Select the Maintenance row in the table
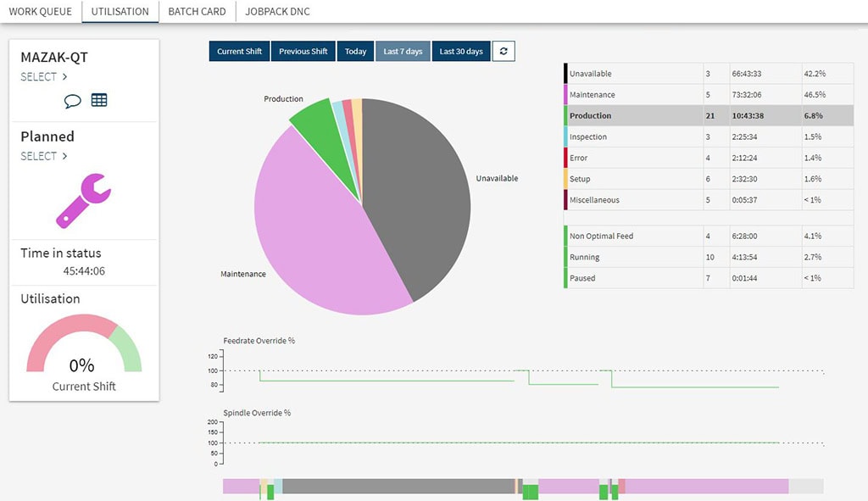This screenshot has width=868, height=501. click(x=709, y=95)
